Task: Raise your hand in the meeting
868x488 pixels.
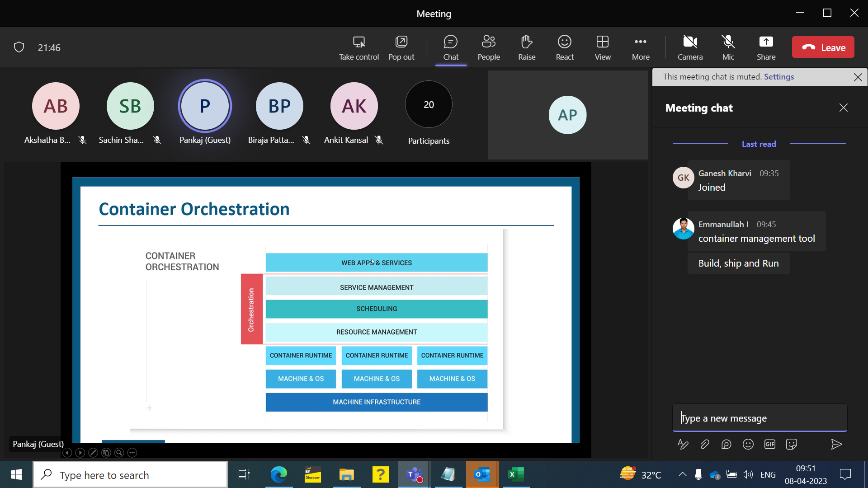Action: (527, 47)
